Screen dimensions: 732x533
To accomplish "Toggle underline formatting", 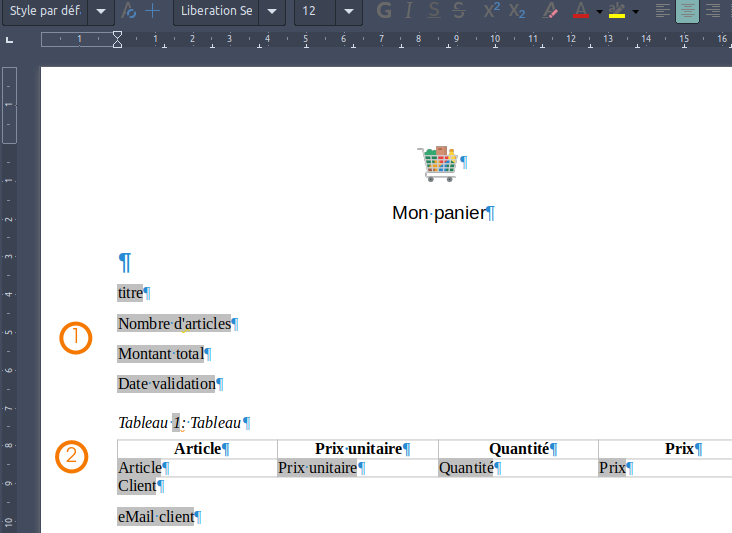I will [x=434, y=10].
